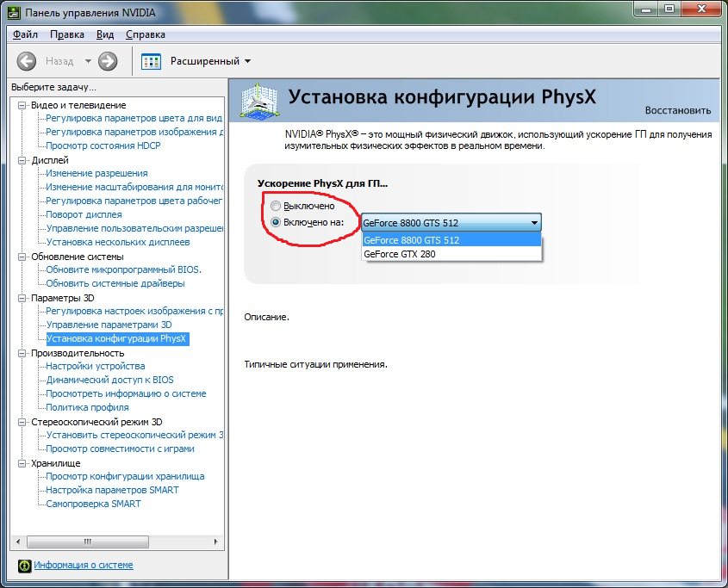Click the Описание section label

[x=266, y=318]
